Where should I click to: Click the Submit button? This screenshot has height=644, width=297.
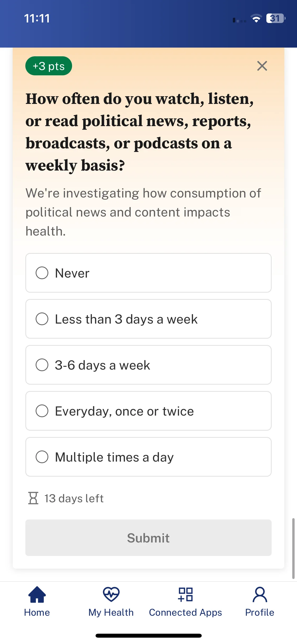148,538
